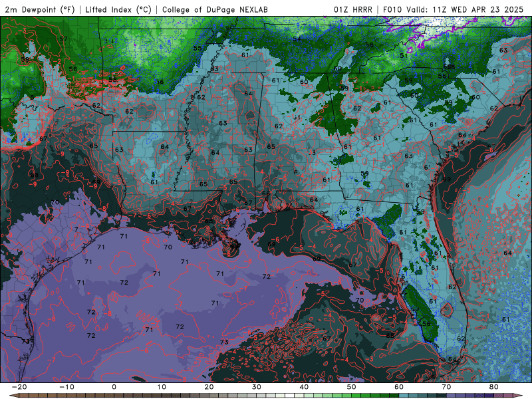Click the right arrow end of color bar
532x399 pixels.
[519, 396]
